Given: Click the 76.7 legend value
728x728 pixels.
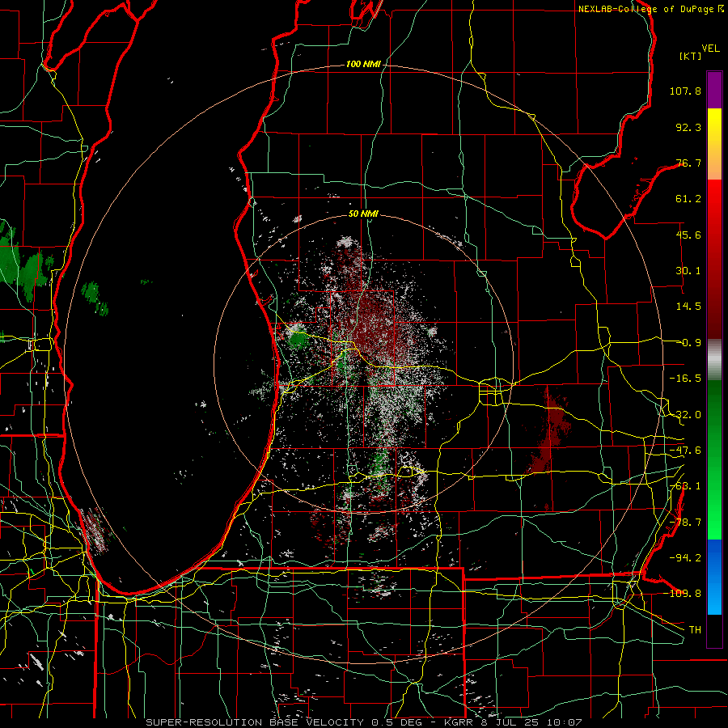Looking at the screenshot, I should tap(688, 163).
